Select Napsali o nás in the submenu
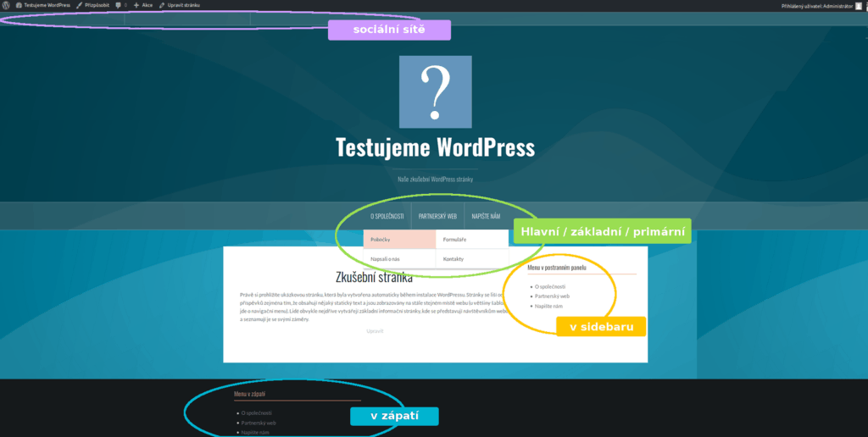The height and width of the screenshot is (437, 868). (x=400, y=259)
